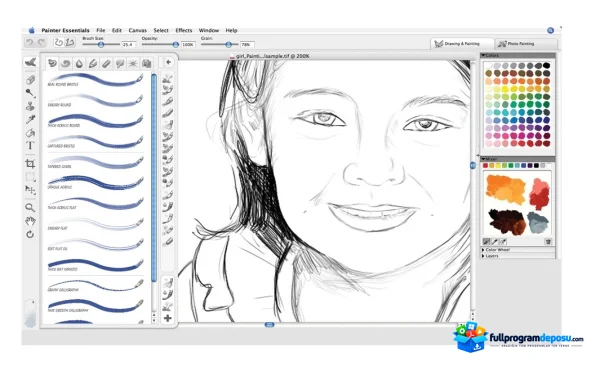The width and height of the screenshot is (600, 375).
Task: Open the Canvas menu
Action: pyautogui.click(x=137, y=30)
